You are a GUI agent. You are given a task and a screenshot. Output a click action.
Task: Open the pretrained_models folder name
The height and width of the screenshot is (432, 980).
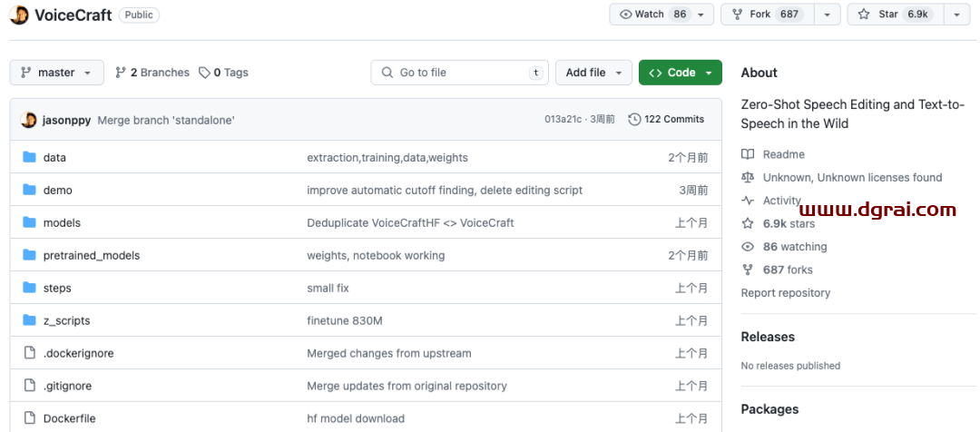92,255
